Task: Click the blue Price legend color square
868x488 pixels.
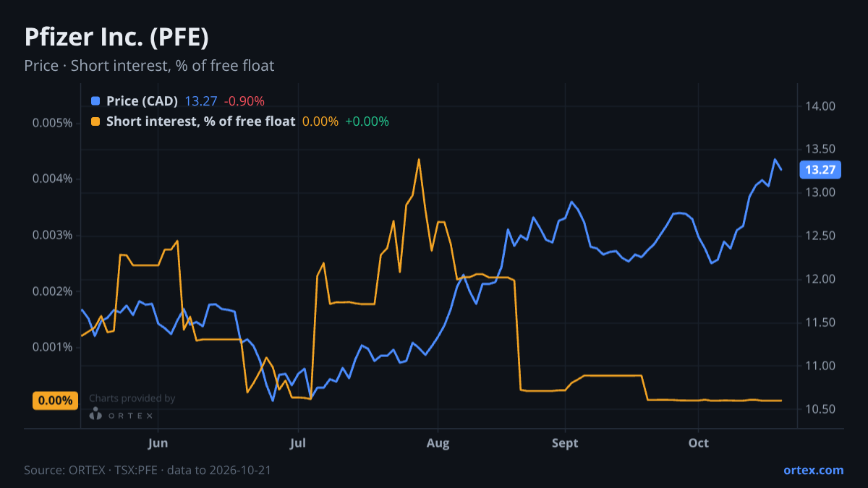Action: [x=95, y=101]
